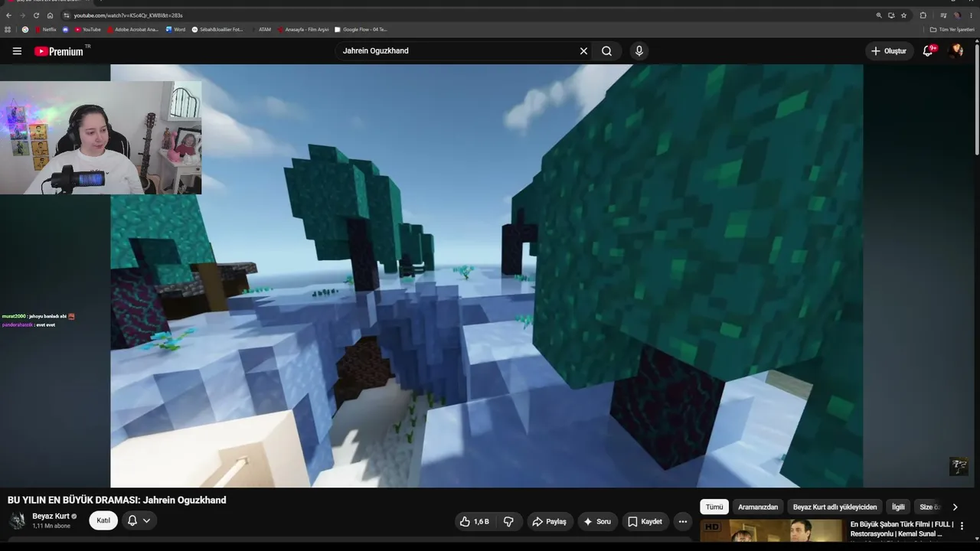Share the video via Paylaş
This screenshot has height=551, width=980.
(549, 522)
